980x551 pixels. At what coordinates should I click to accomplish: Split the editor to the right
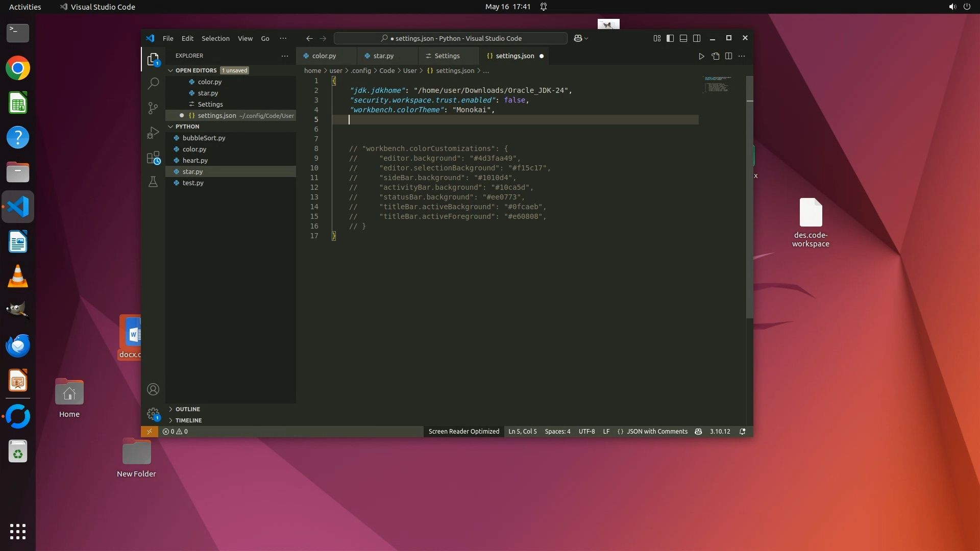(x=728, y=56)
